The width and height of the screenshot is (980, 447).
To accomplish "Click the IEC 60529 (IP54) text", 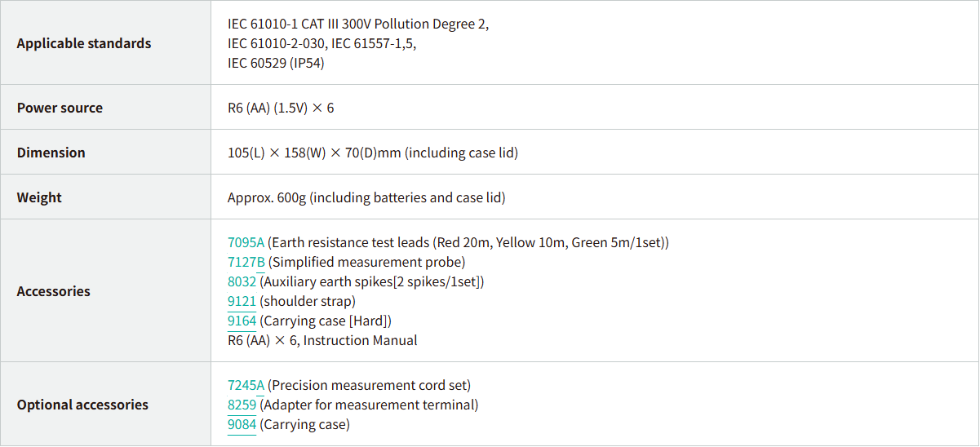I will point(276,63).
